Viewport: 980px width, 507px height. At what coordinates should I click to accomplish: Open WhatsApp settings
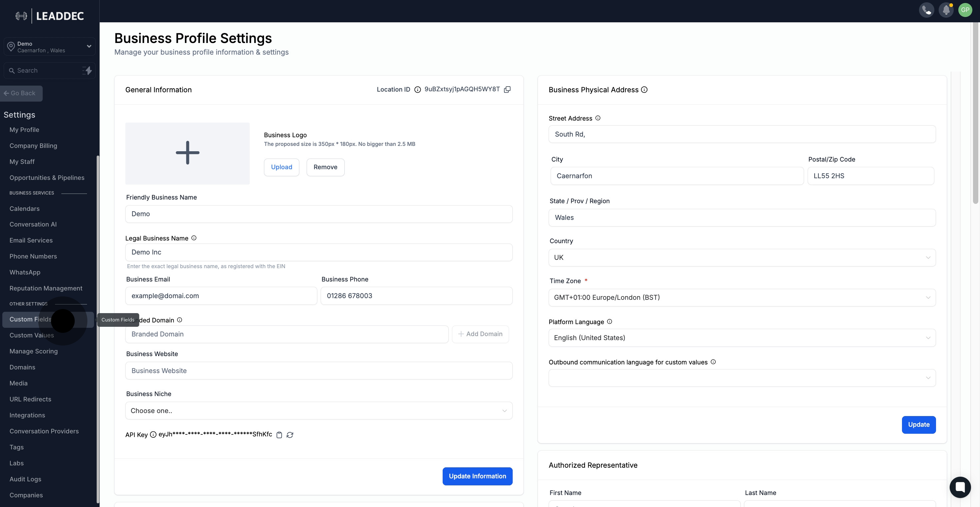[x=25, y=272]
